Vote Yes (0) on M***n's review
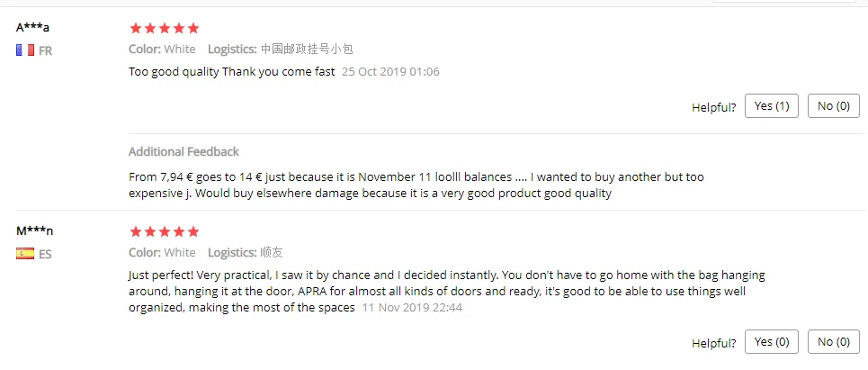Viewport: 868px width, 370px height. click(772, 342)
